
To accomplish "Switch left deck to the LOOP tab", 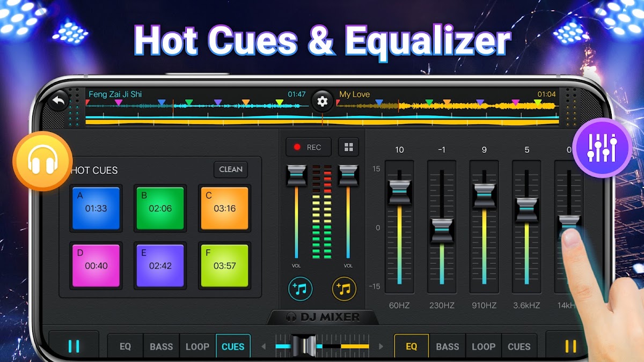I will (197, 346).
